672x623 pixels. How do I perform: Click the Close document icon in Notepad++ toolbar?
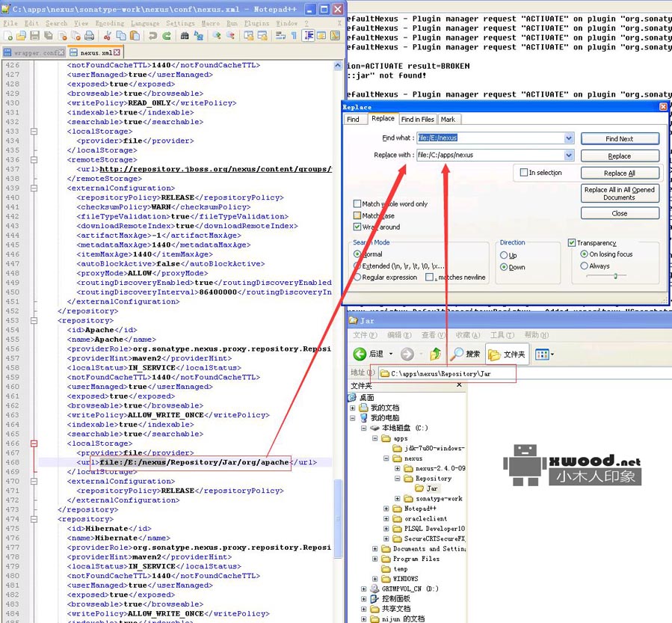[x=63, y=36]
